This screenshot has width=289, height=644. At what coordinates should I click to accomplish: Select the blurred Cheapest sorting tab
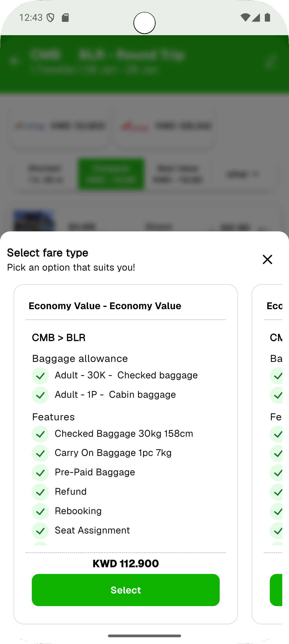111,174
